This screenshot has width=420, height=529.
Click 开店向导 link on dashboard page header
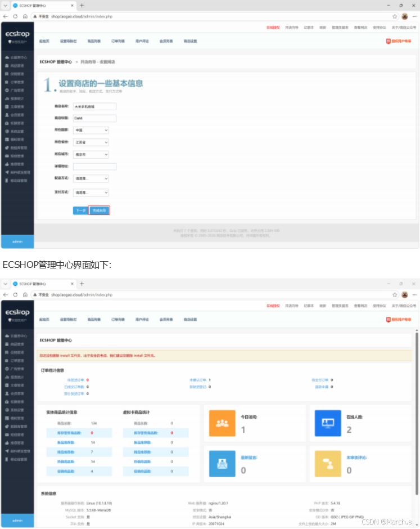tap(292, 306)
